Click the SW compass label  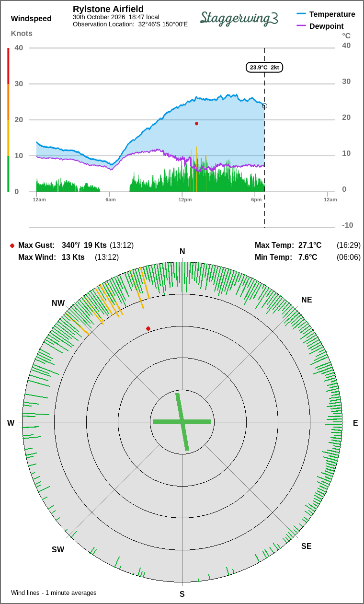tap(58, 550)
